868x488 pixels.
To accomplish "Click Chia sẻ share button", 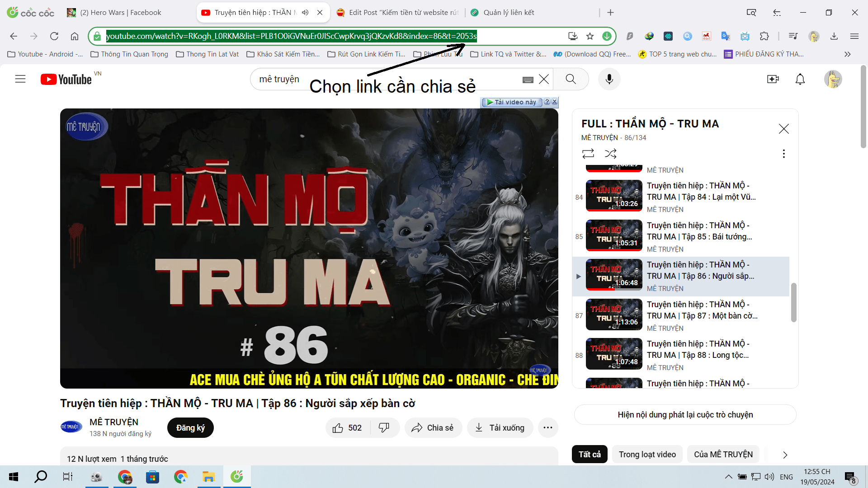I will click(433, 428).
